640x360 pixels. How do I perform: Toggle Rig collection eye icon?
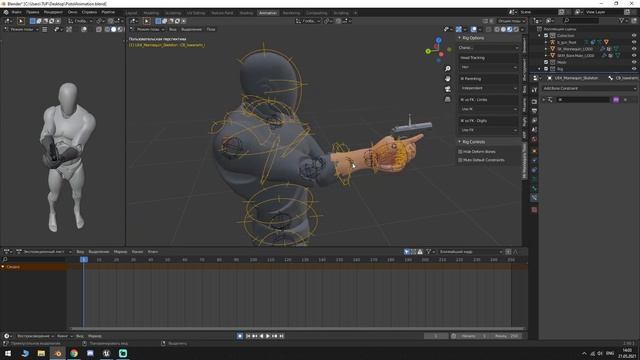tap(634, 69)
